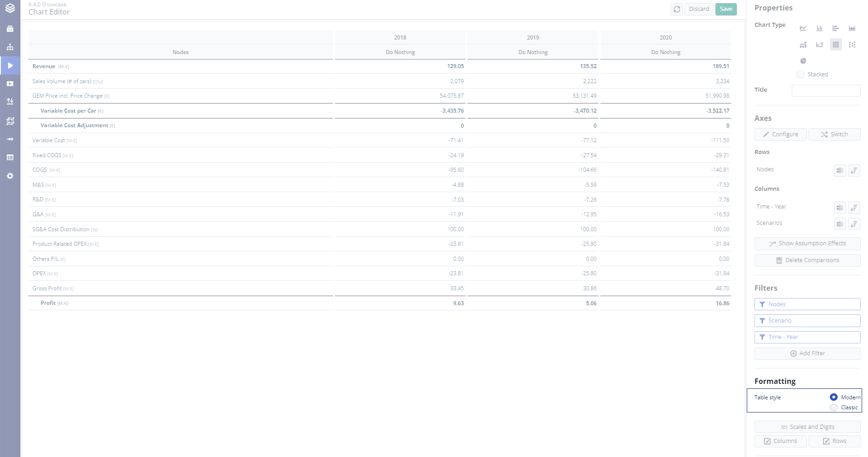Open the settings gear in sidebar

(10, 176)
